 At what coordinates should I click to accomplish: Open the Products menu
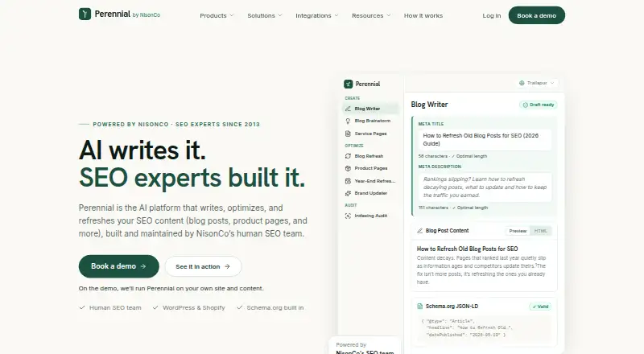(217, 15)
